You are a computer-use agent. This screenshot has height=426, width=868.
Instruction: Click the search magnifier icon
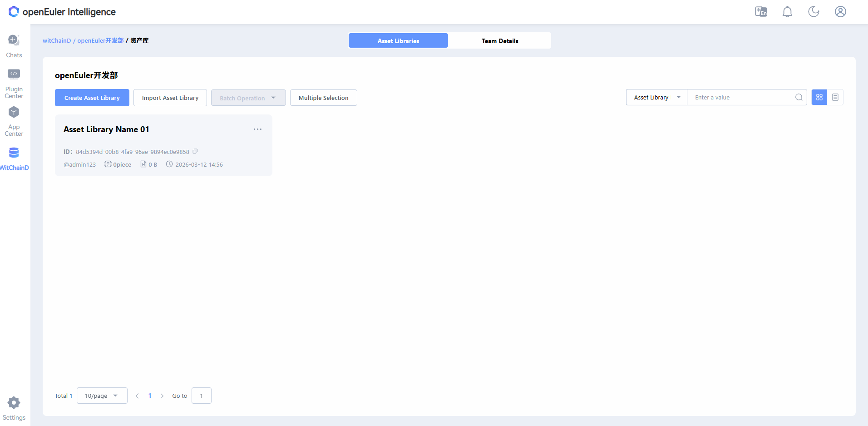point(799,97)
